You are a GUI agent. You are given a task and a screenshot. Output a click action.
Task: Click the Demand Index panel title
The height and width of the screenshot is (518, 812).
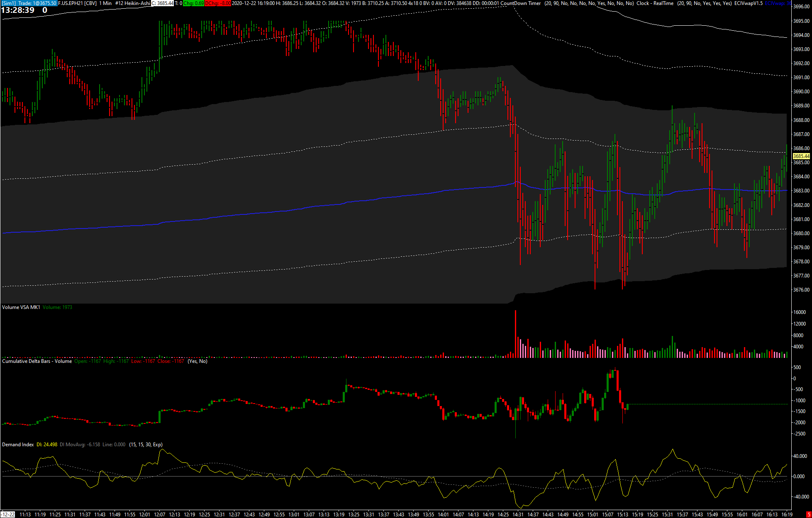(x=18, y=445)
